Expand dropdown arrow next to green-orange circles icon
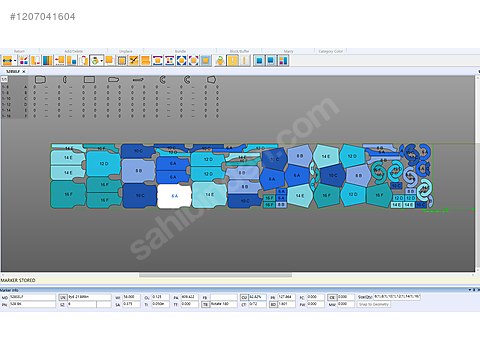 click(x=101, y=61)
